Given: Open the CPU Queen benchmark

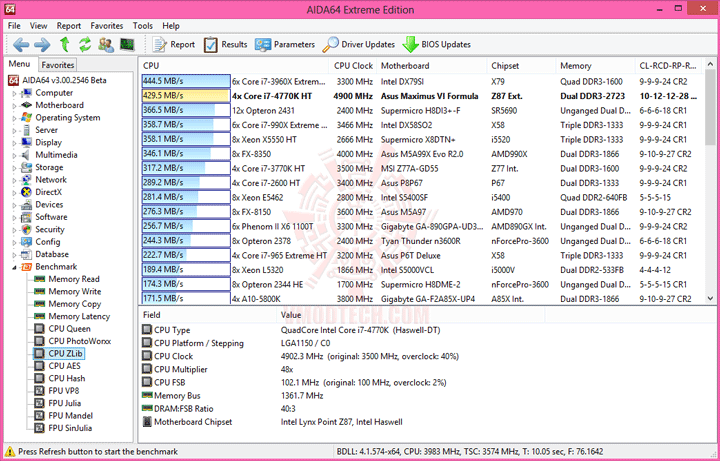Looking at the screenshot, I should click(x=69, y=328).
